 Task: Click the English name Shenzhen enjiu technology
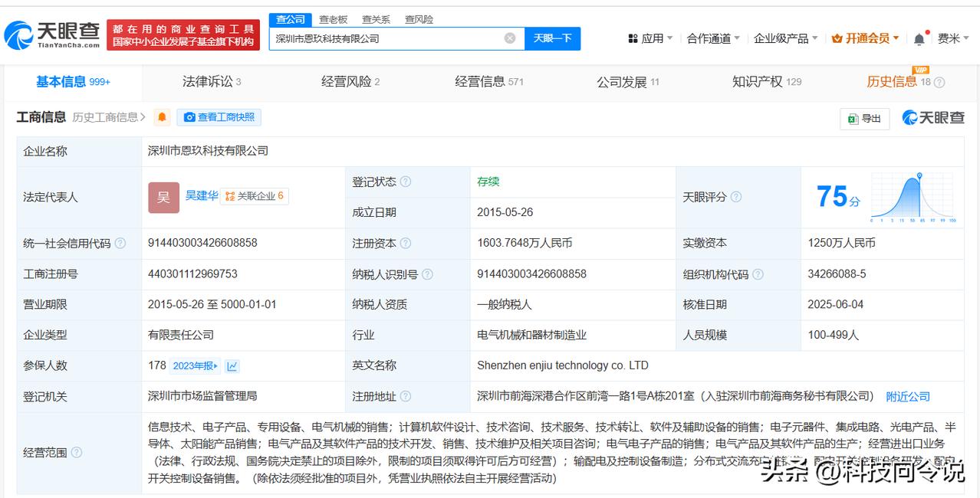tap(563, 365)
